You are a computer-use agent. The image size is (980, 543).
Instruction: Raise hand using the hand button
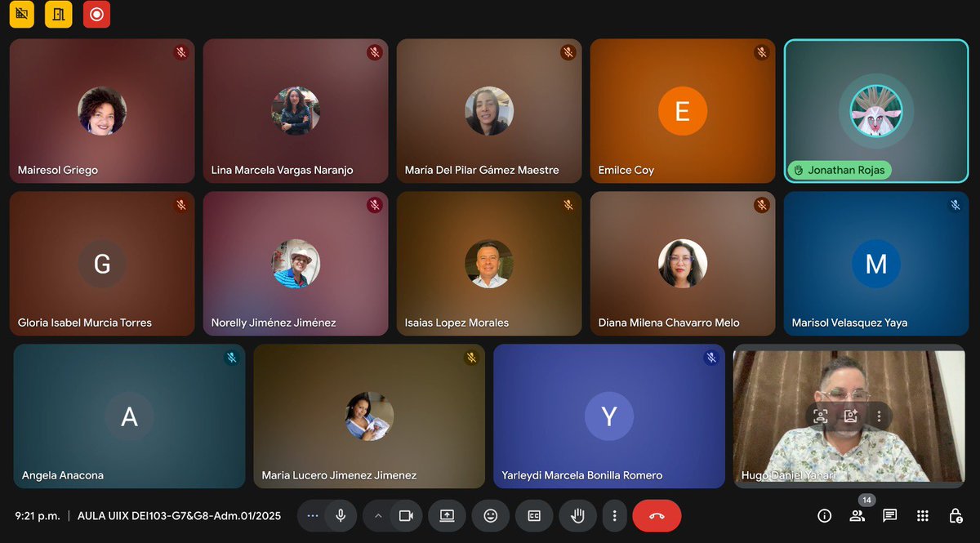[x=577, y=516]
